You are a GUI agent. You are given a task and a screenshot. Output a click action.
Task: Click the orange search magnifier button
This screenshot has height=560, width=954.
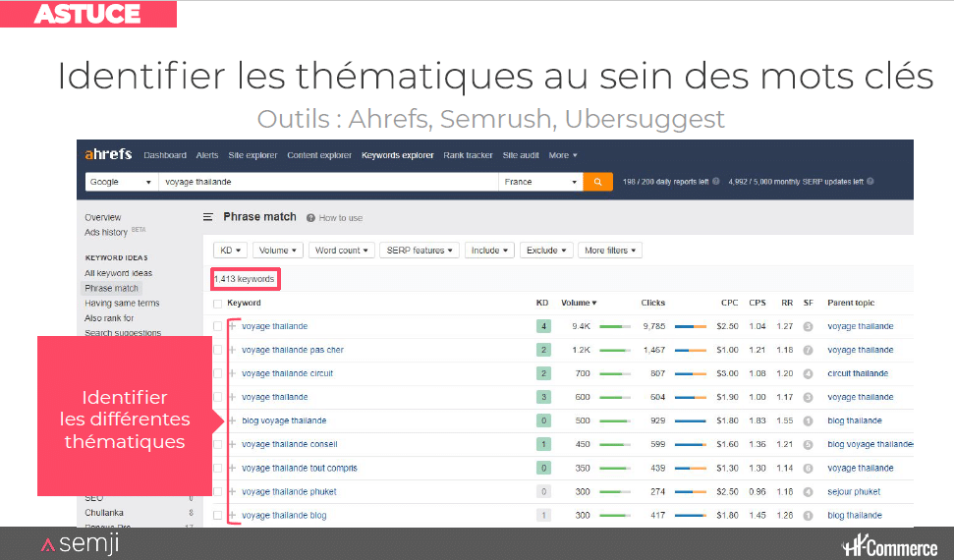[597, 182]
